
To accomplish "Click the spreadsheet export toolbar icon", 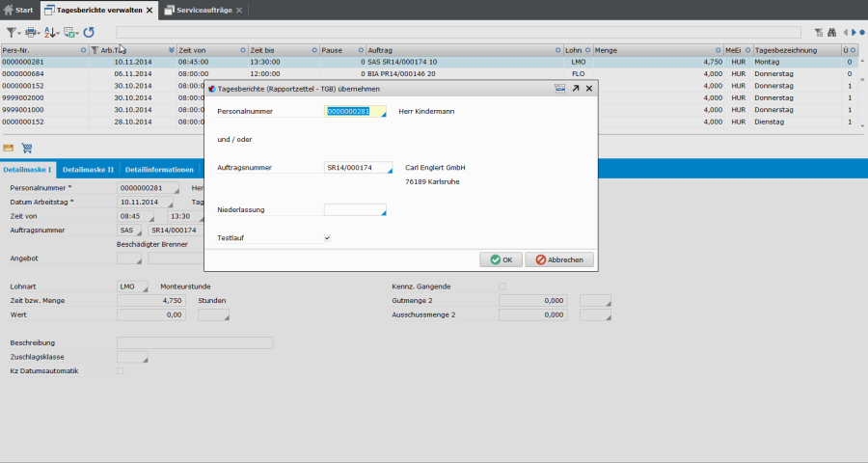I will (x=69, y=32).
